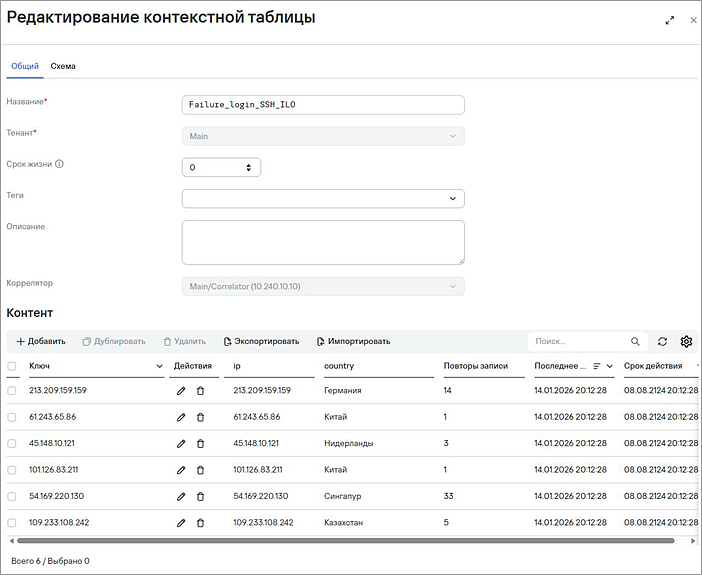This screenshot has width=702, height=575.
Task: Select the 45.148.10.121 row checkbox
Action: [x=12, y=444]
